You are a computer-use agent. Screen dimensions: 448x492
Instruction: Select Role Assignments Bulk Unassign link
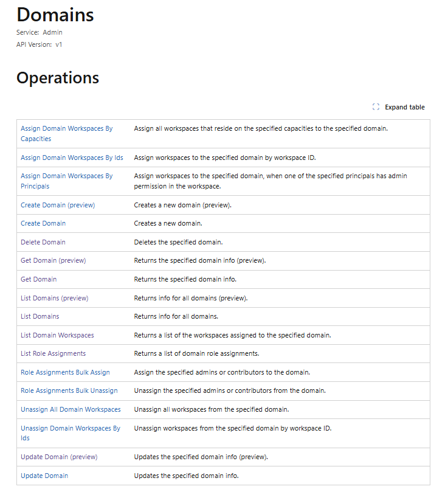[x=69, y=390]
